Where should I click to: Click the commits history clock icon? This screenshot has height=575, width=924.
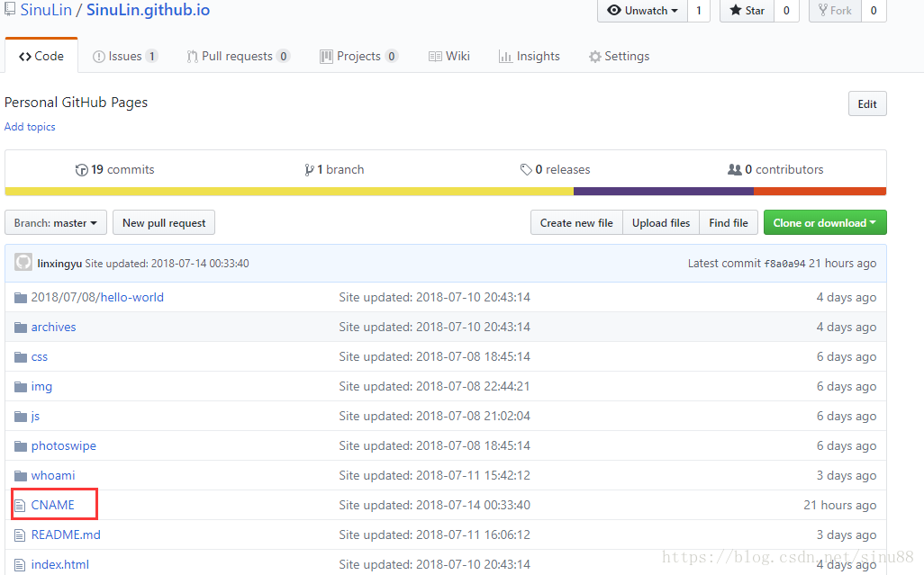point(81,170)
